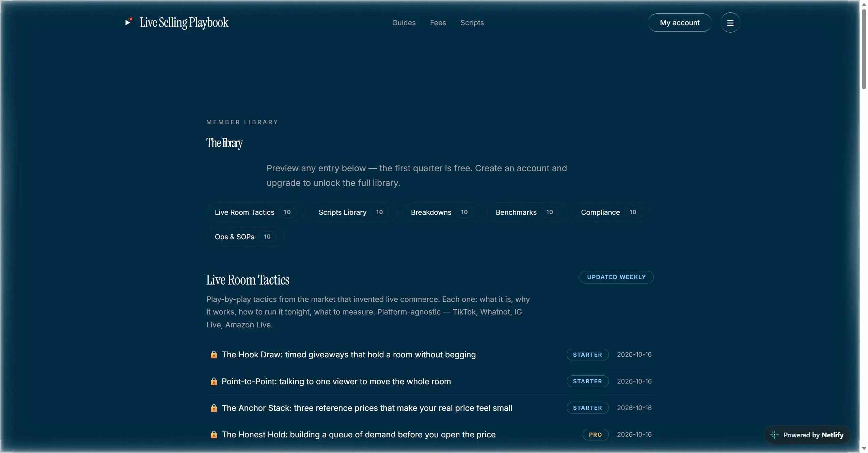Image resolution: width=868 pixels, height=453 pixels.
Task: Click the scrollbar up arrow
Action: pyautogui.click(x=864, y=4)
